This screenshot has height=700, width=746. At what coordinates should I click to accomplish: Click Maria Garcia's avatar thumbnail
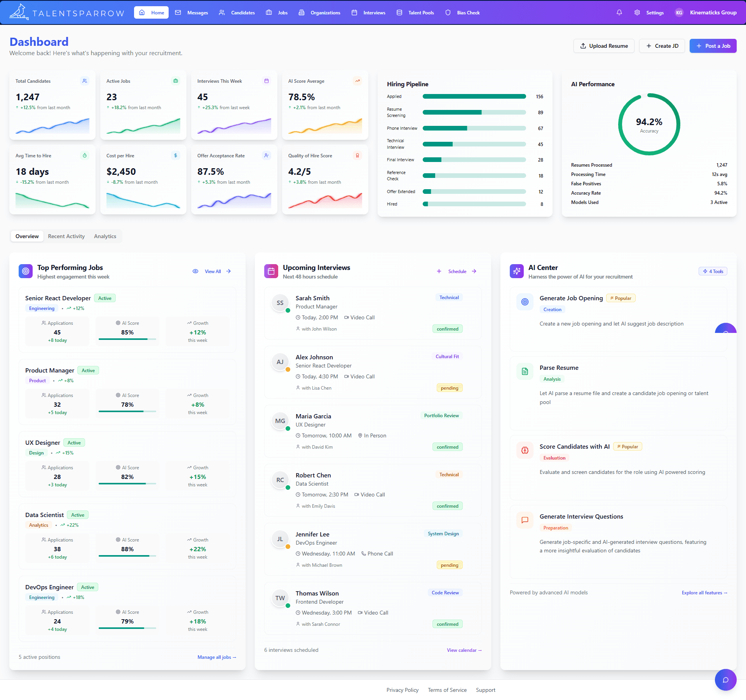[x=280, y=421]
